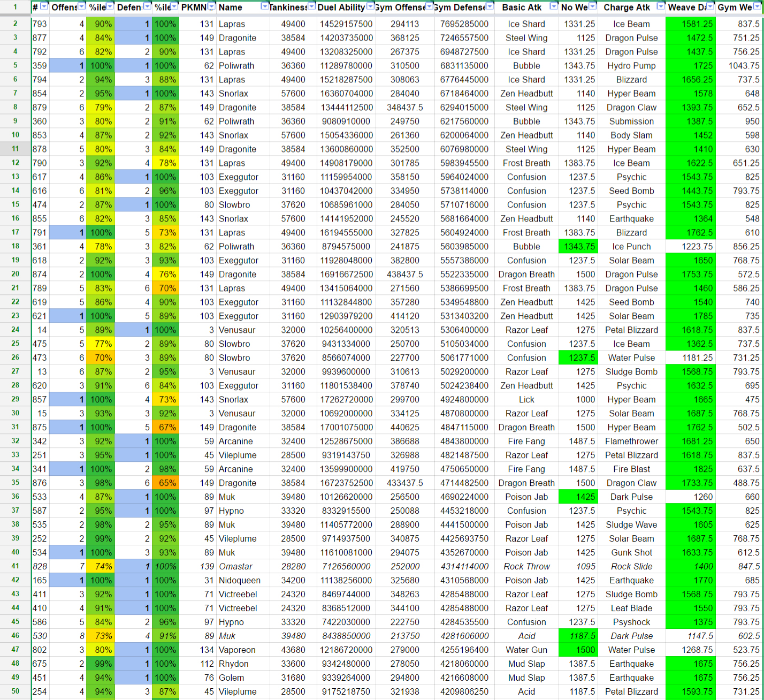Select row header 11
Screen dimensions: 764x700
16,149
